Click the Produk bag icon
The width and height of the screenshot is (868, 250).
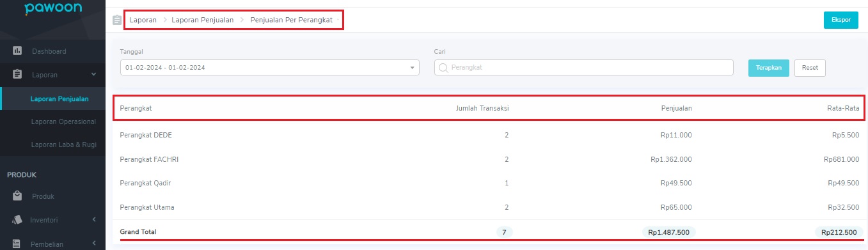tap(17, 196)
